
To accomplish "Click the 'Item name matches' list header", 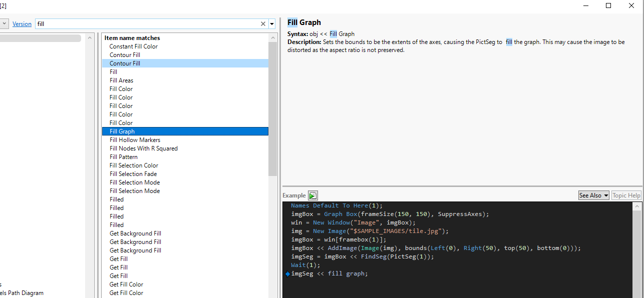I will (x=132, y=38).
